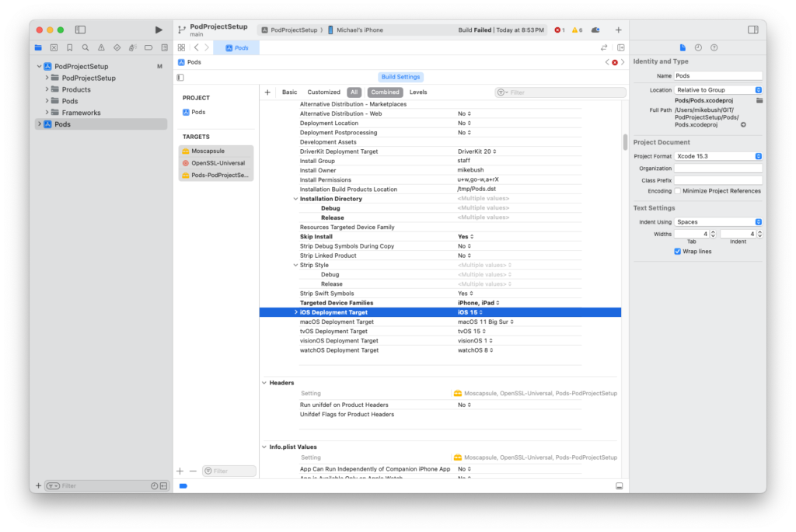Show the History inspector clock icon
796x532 pixels.
click(x=698, y=47)
